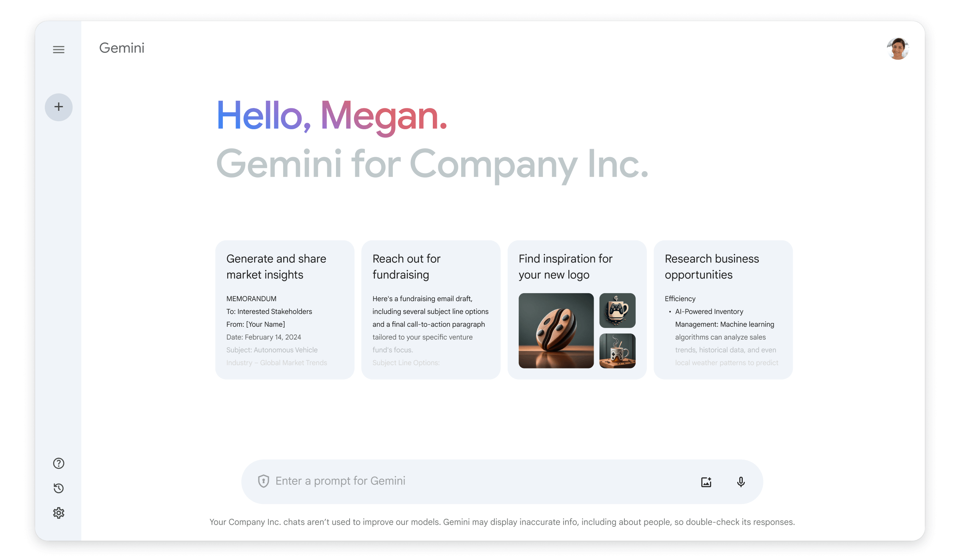
Task: Open the 'Research business opportunities' card
Action: tap(723, 309)
